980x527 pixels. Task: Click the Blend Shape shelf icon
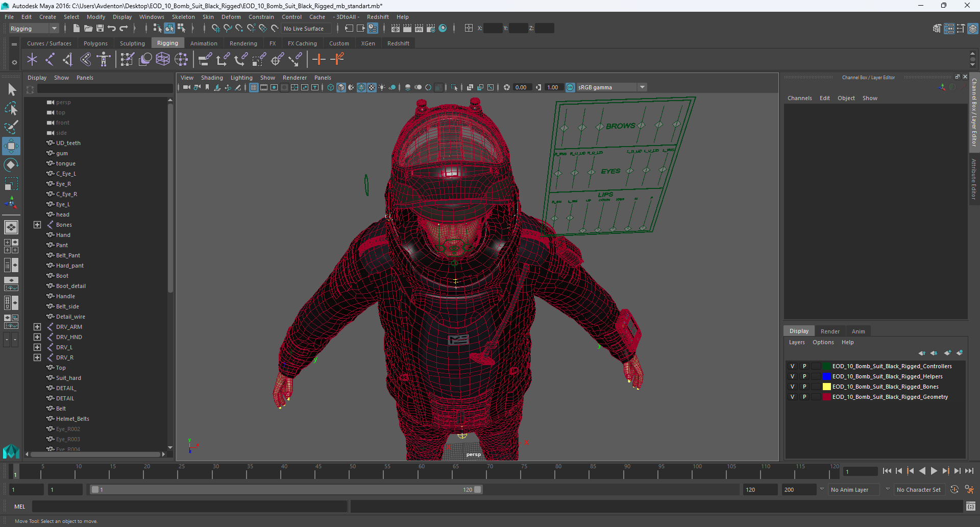[145, 60]
